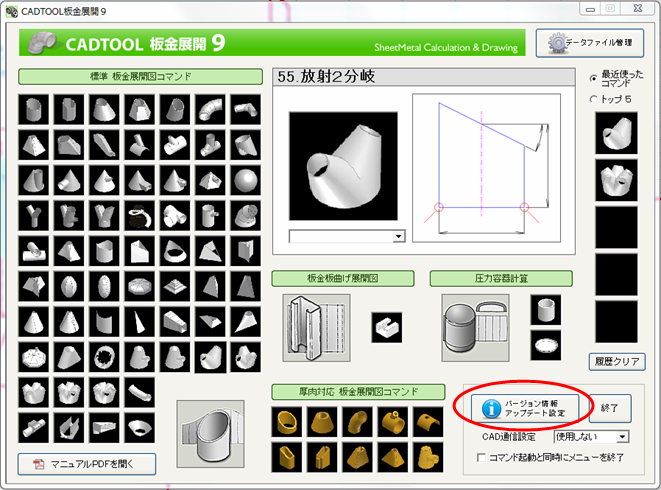Open データファイル管理
This screenshot has width=661, height=490.
pyautogui.click(x=590, y=43)
